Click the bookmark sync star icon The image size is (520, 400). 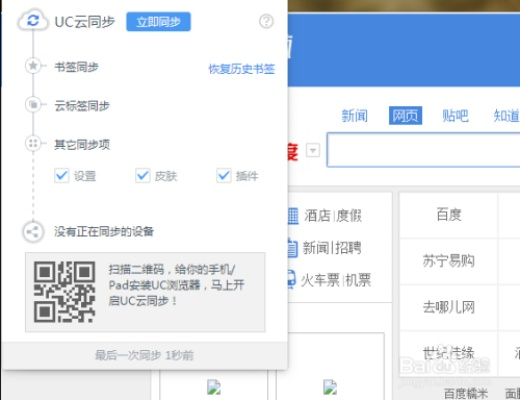[33, 65]
